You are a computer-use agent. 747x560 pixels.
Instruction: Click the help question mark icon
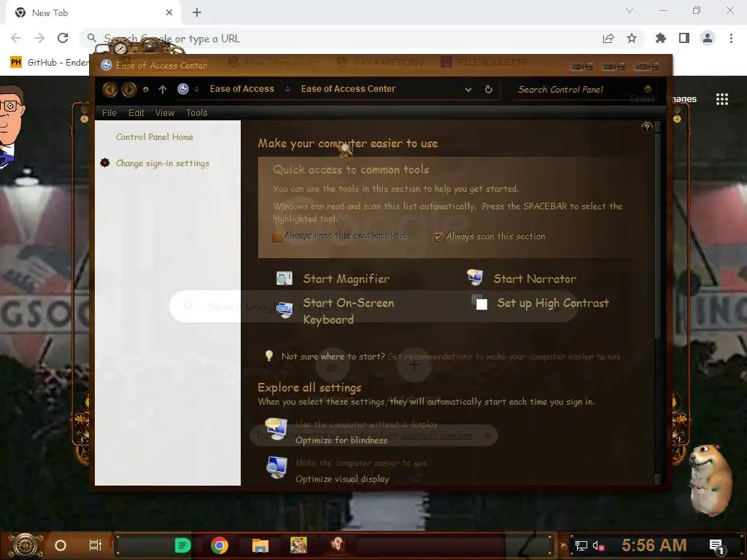coord(646,127)
